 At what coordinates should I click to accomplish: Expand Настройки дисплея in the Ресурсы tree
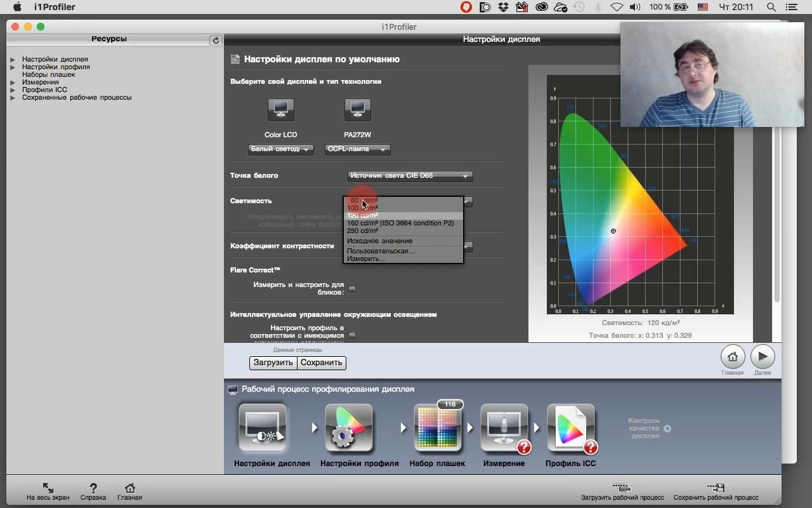click(13, 60)
